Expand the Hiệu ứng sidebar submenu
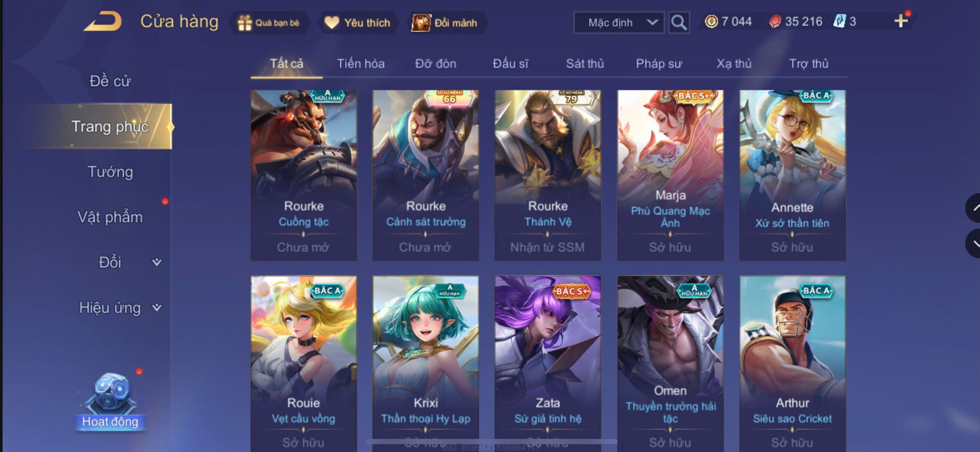The width and height of the screenshot is (980, 452). (157, 308)
